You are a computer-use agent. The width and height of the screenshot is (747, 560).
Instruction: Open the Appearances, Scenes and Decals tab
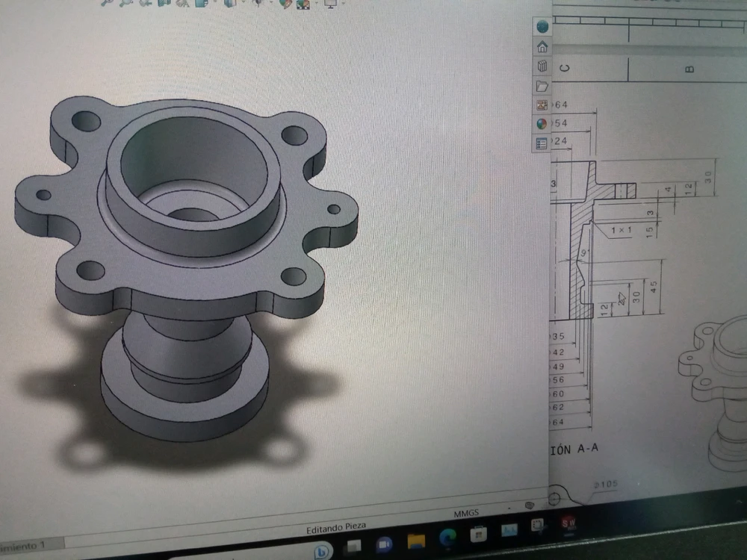click(x=542, y=124)
